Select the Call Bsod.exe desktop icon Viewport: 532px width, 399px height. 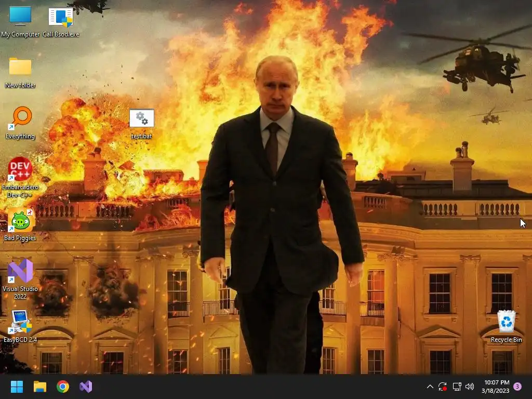click(61, 22)
